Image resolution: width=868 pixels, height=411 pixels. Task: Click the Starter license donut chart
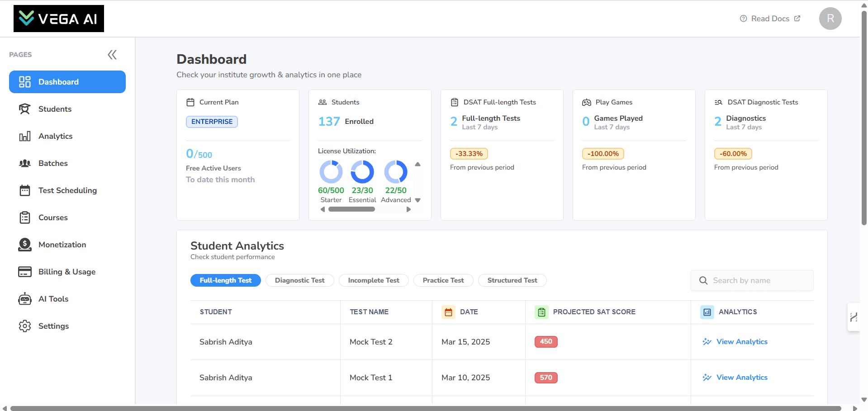click(331, 172)
